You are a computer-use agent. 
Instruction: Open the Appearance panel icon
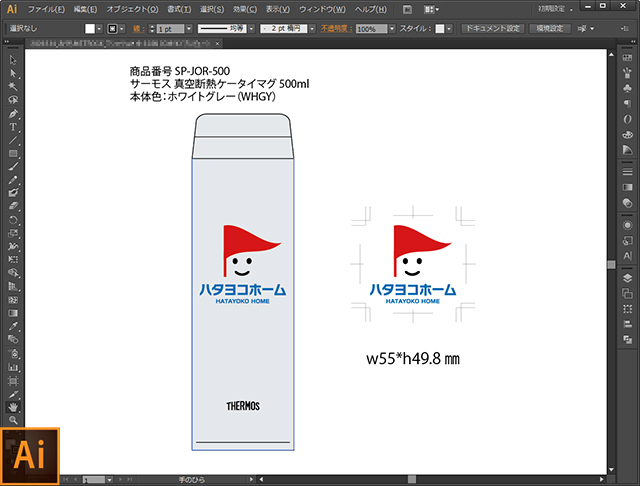pos(627,225)
